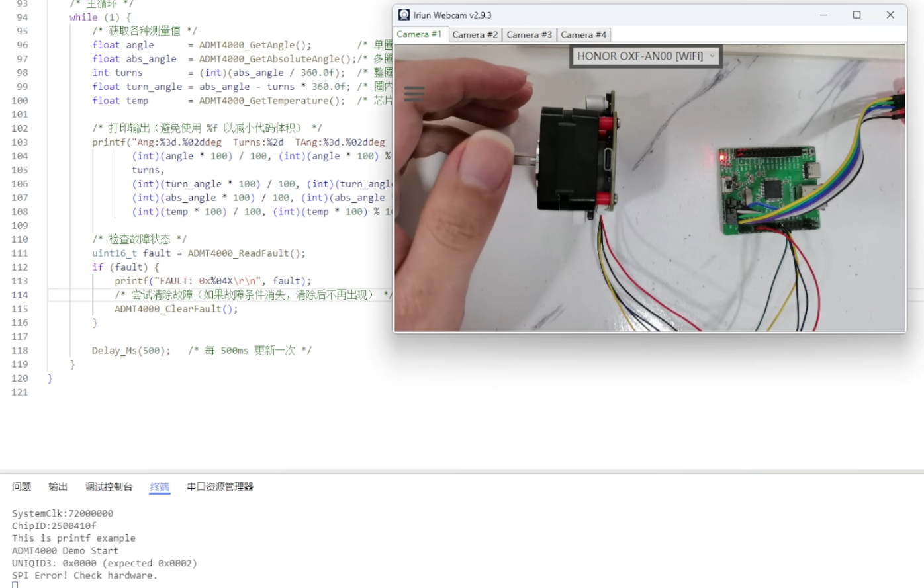Open the 问题 panel tab

coord(21,487)
